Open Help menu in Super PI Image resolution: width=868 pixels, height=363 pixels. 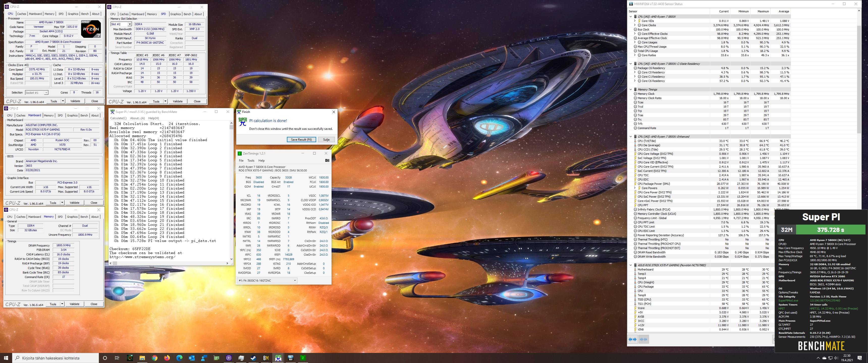point(154,118)
